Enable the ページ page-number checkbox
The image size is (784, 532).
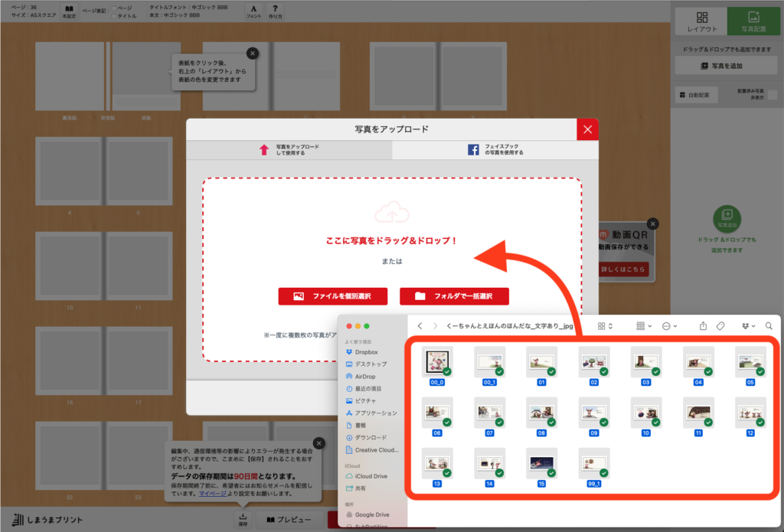click(114, 8)
